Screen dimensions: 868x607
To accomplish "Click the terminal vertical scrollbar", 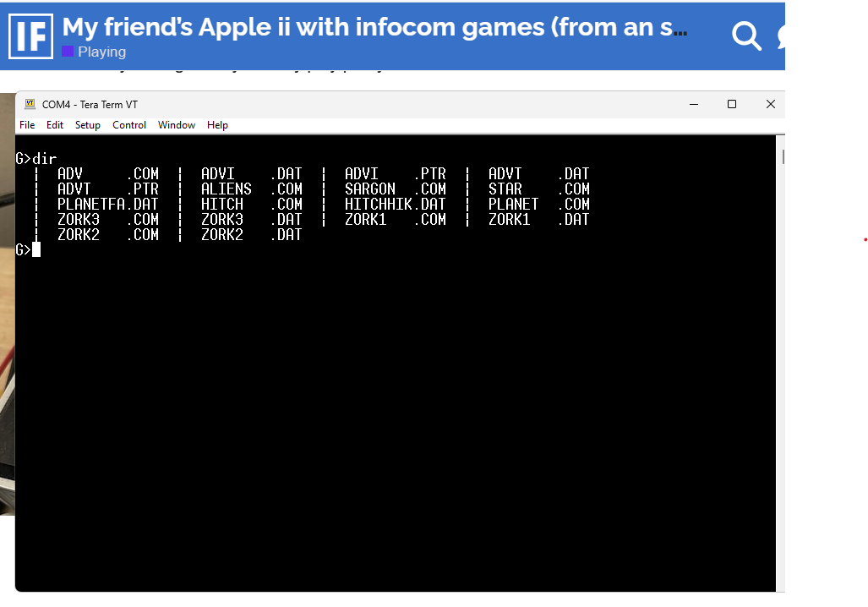I will pyautogui.click(x=781, y=338).
